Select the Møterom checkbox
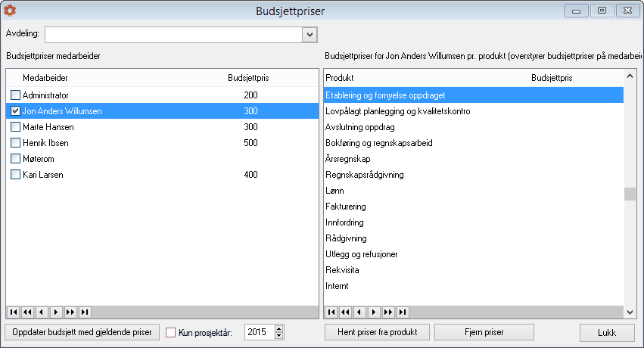644x348 pixels. (x=15, y=158)
